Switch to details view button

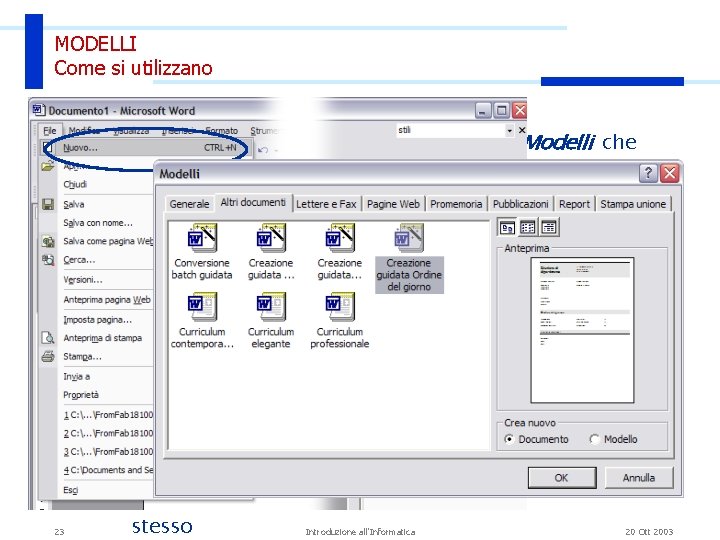pos(549,227)
